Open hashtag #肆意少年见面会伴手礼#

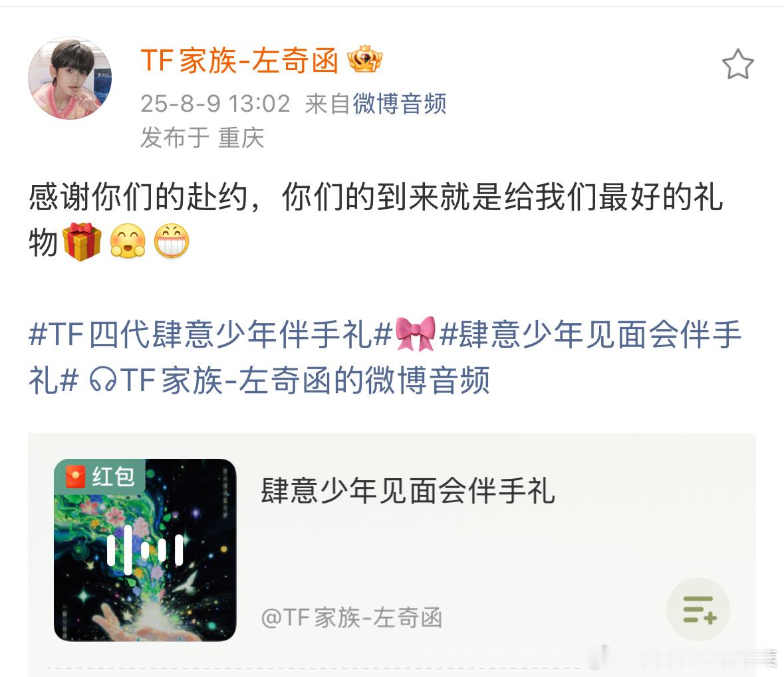385,357
